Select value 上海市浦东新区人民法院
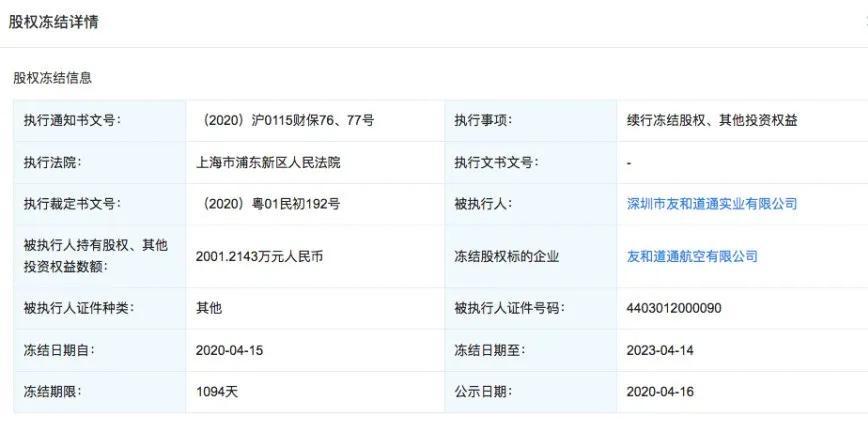The image size is (868, 447). pos(268,162)
